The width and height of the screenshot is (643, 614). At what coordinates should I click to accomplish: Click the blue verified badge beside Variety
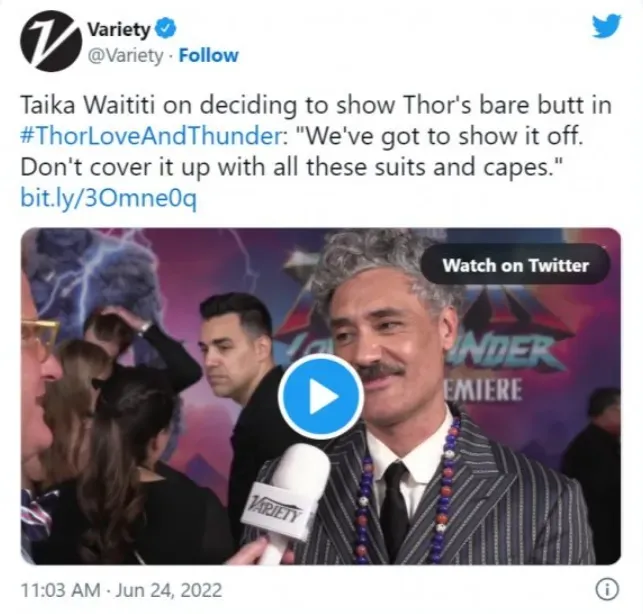(165, 30)
